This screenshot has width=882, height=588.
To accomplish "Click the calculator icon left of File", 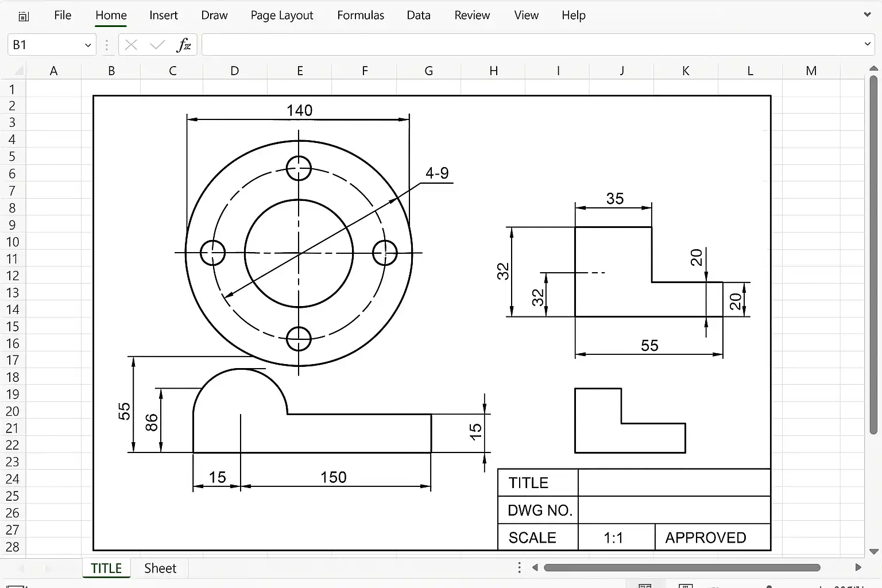I will 24,16.
